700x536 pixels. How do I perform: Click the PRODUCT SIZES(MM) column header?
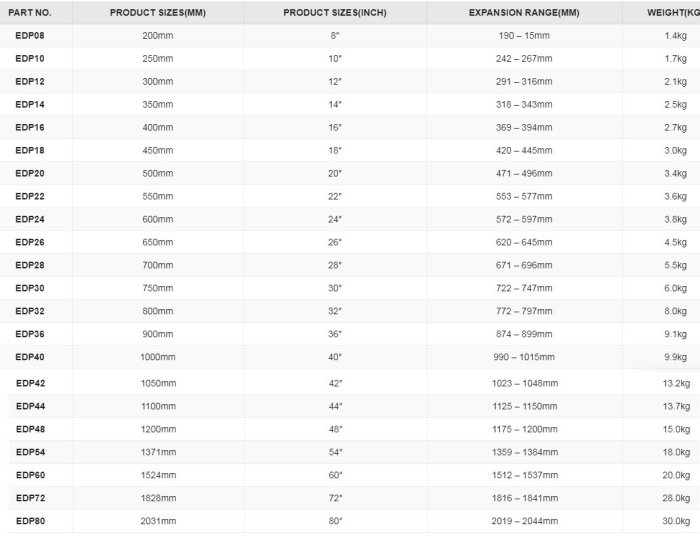(x=158, y=13)
